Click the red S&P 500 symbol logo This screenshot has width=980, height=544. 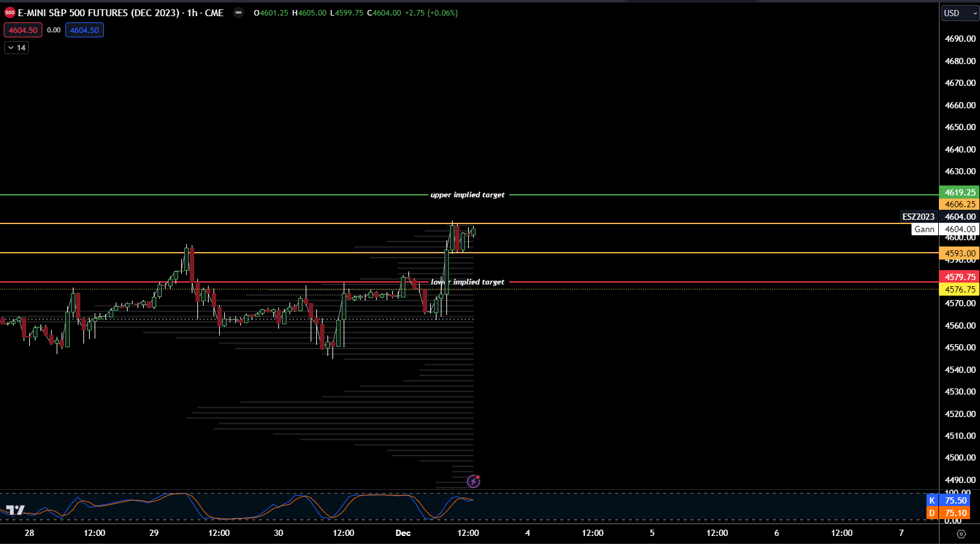tap(10, 12)
